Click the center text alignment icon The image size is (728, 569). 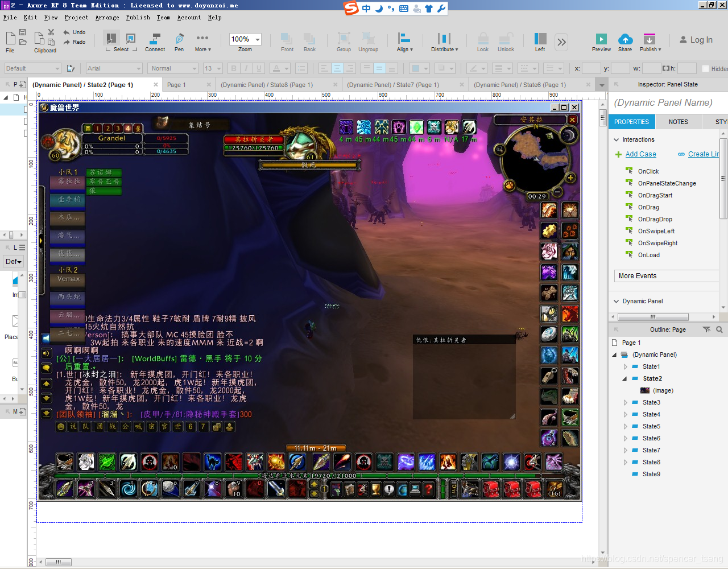tap(337, 68)
